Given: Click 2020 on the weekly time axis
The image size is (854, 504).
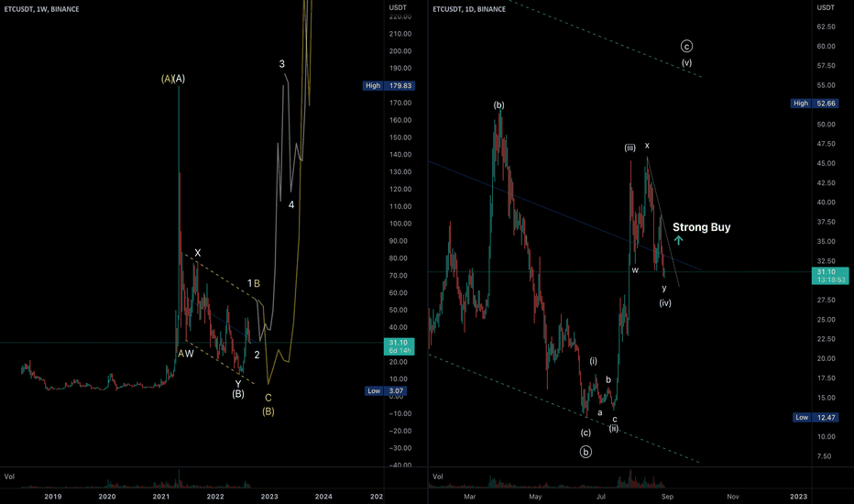Looking at the screenshot, I should 107,497.
